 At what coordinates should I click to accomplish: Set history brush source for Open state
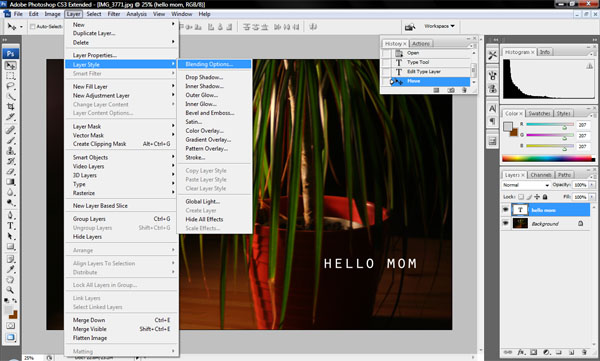[387, 53]
